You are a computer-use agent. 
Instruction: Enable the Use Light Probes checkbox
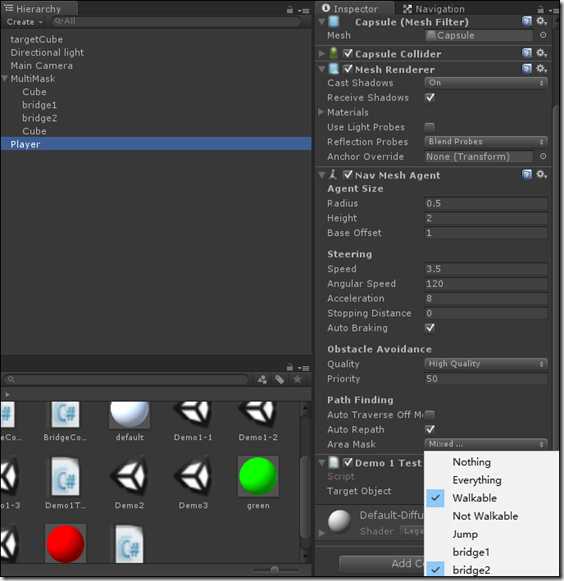430,127
